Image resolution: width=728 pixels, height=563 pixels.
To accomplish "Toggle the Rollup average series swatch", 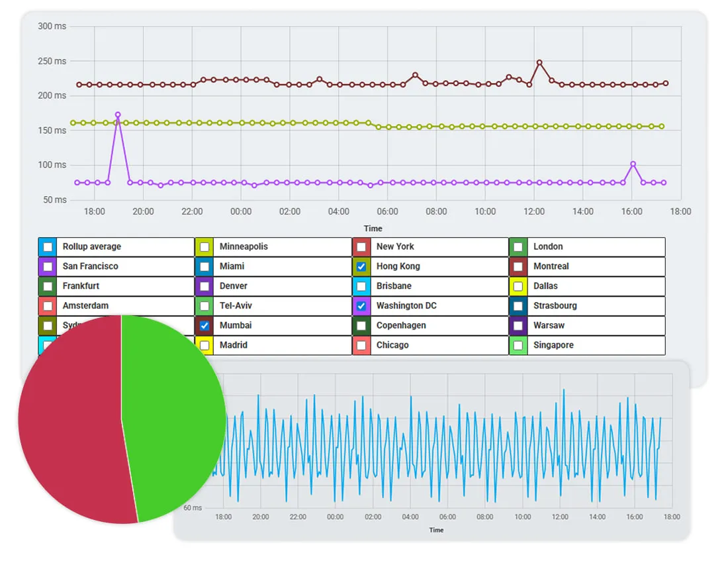I will click(48, 246).
